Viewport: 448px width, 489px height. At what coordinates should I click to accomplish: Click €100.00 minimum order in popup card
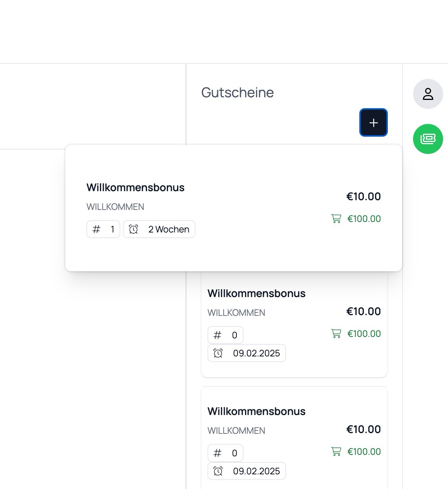click(364, 219)
